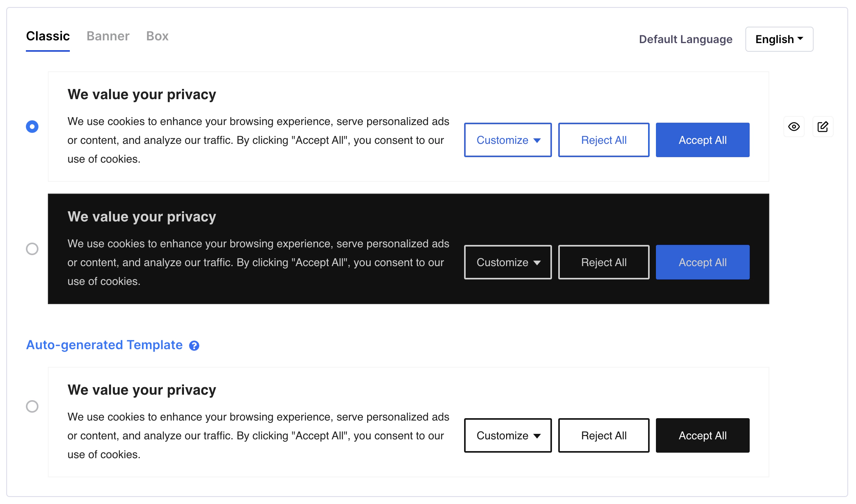Screen dimensions: 856x504
Task: Click the help question mark icon
Action: tap(194, 346)
